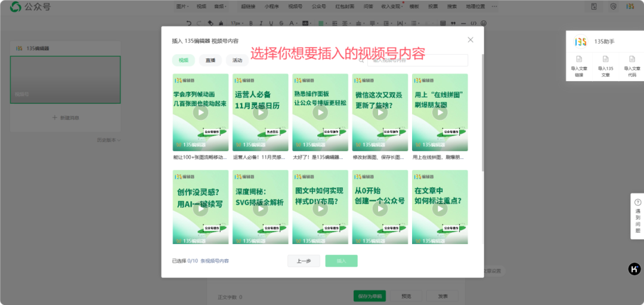Click the text background color icon
The height and width of the screenshot is (305, 644).
[x=305, y=23]
